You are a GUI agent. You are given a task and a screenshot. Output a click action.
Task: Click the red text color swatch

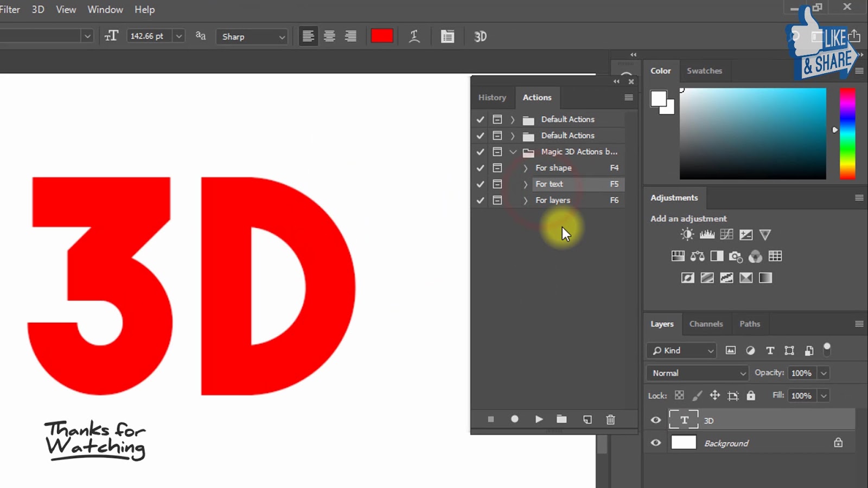point(382,35)
